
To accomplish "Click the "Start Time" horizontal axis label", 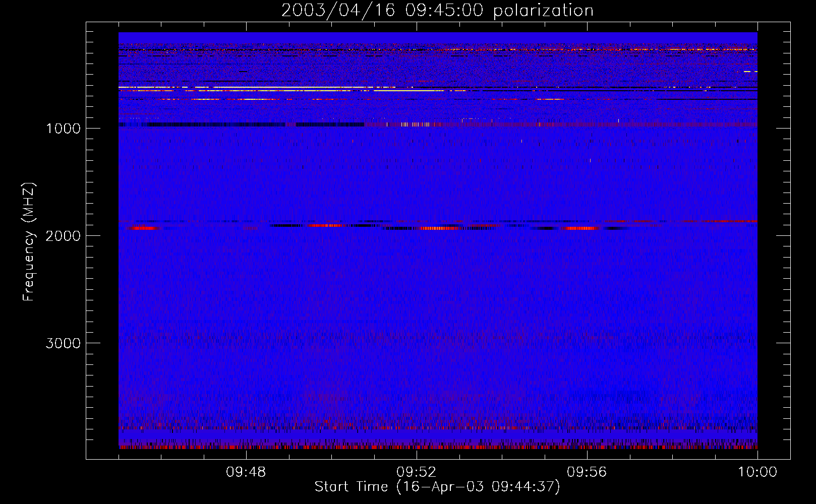I will [437, 487].
